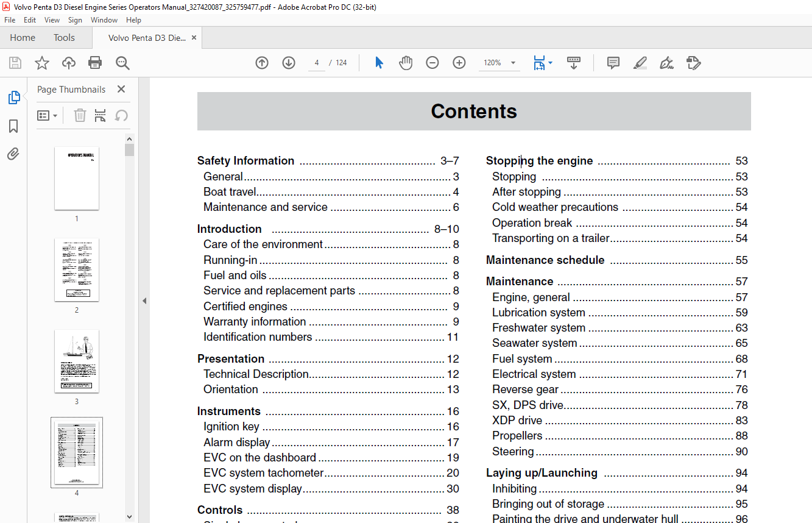Image resolution: width=812 pixels, height=523 pixels.
Task: Click the Save file icon
Action: pyautogui.click(x=15, y=63)
